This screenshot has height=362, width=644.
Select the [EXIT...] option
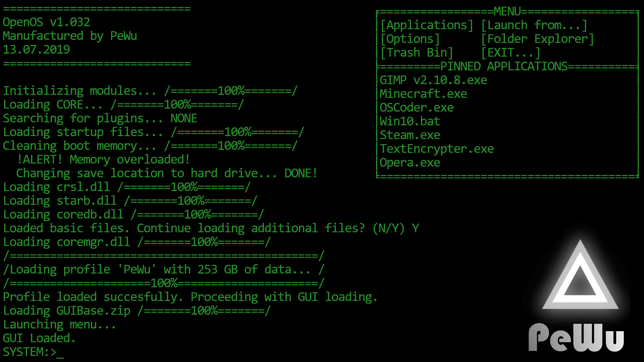pyautogui.click(x=511, y=53)
